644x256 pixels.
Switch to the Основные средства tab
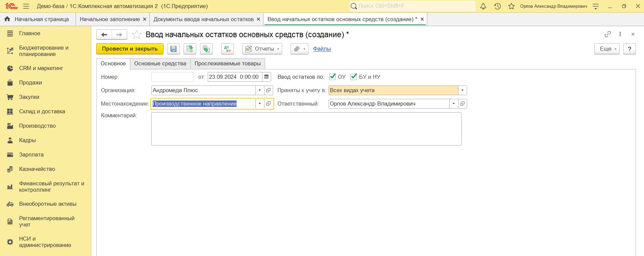tap(160, 64)
